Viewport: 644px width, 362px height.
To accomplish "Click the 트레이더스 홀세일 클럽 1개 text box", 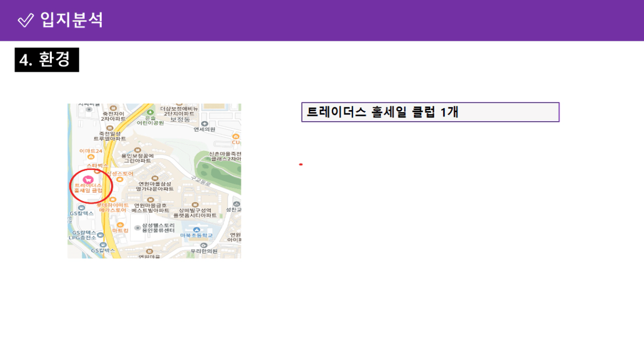I will [430, 112].
